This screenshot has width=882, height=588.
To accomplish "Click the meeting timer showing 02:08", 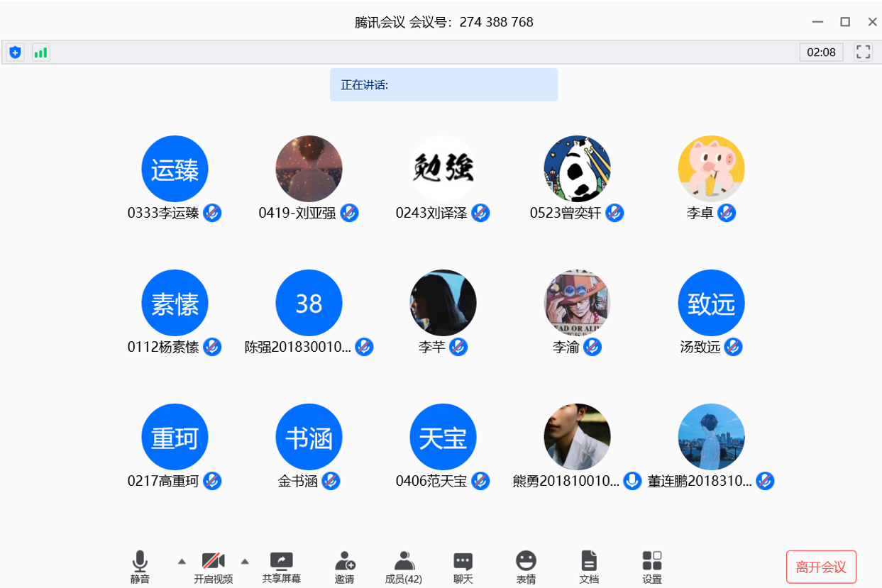I will coord(821,52).
